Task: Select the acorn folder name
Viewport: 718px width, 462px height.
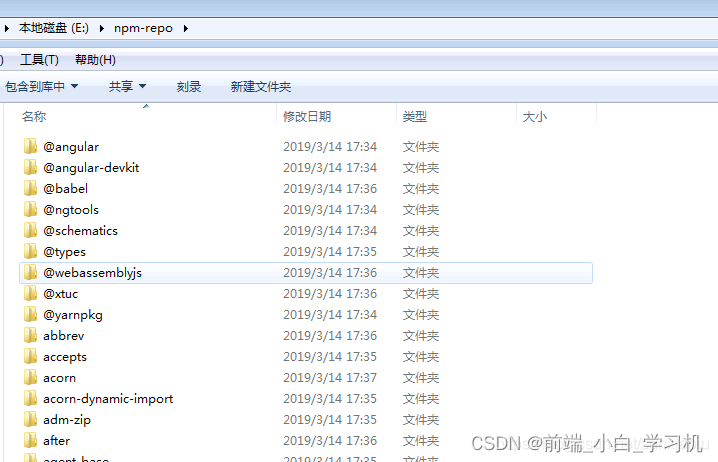Action: pos(60,378)
